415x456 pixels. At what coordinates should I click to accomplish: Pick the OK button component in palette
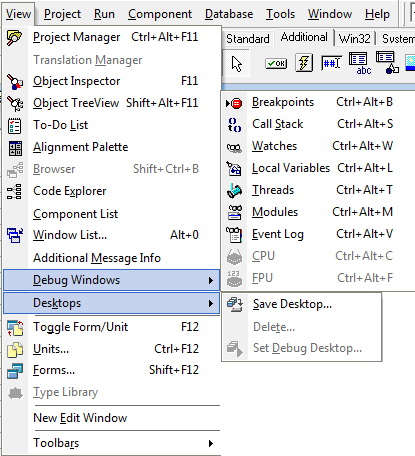pyautogui.click(x=276, y=63)
